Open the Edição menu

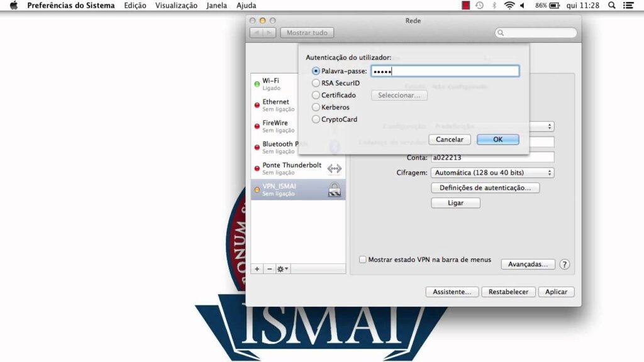click(135, 5)
